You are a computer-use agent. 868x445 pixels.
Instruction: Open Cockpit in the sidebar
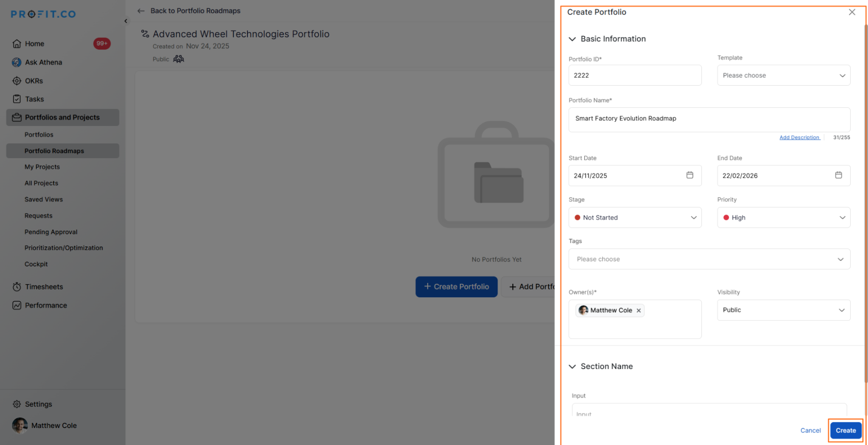36,264
